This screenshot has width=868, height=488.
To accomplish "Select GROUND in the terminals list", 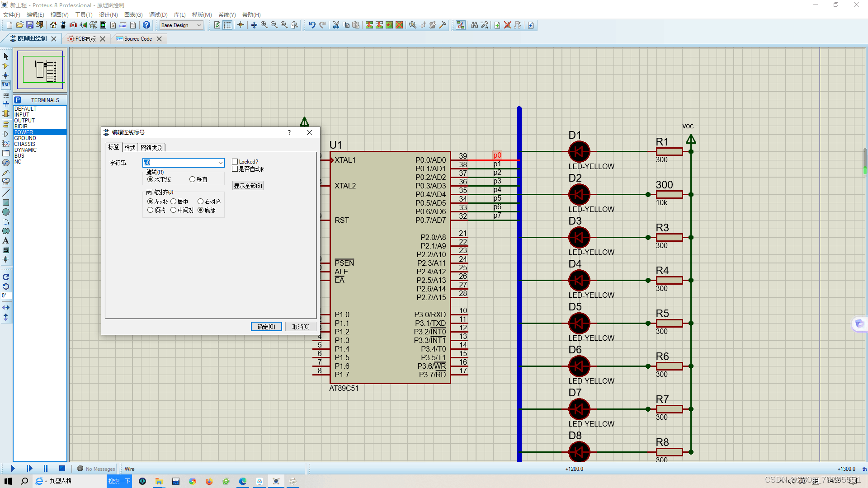I will coord(25,138).
